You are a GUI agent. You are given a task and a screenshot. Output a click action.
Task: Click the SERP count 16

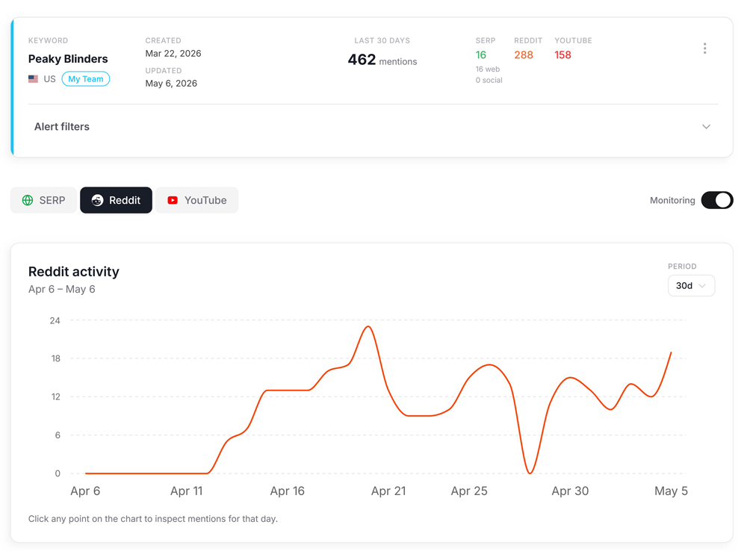tap(480, 55)
